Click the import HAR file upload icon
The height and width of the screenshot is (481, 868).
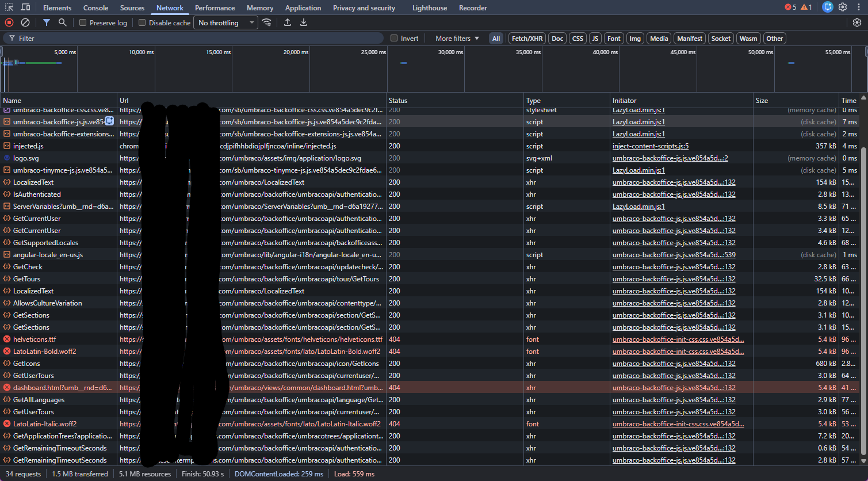click(288, 22)
